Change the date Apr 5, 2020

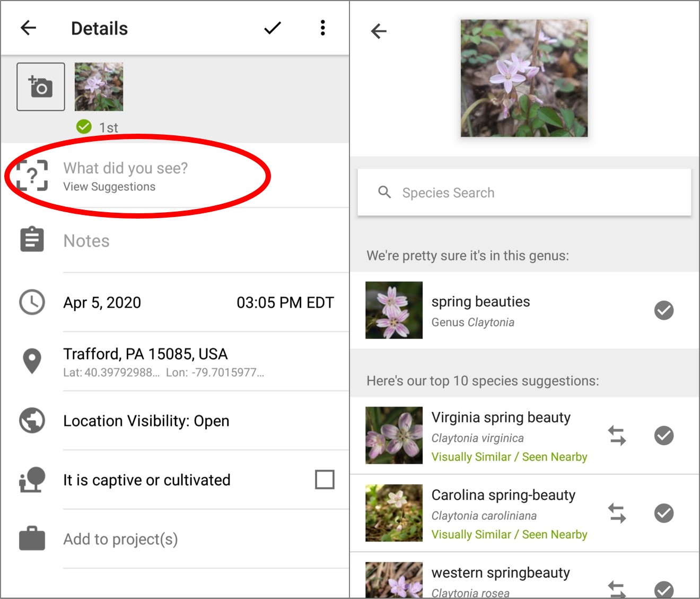(102, 302)
